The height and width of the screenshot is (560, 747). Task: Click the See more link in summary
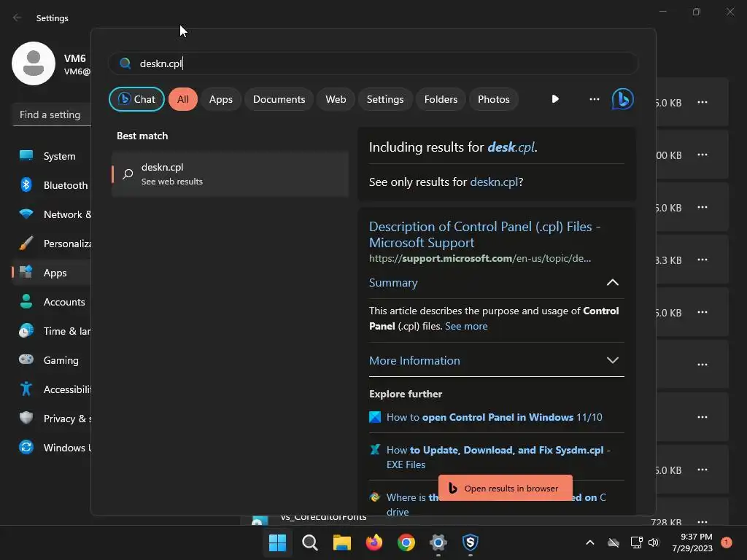click(x=466, y=326)
